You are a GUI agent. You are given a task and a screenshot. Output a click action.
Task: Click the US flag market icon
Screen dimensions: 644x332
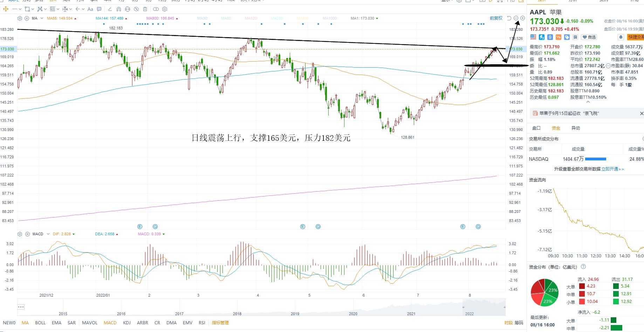coord(533,37)
